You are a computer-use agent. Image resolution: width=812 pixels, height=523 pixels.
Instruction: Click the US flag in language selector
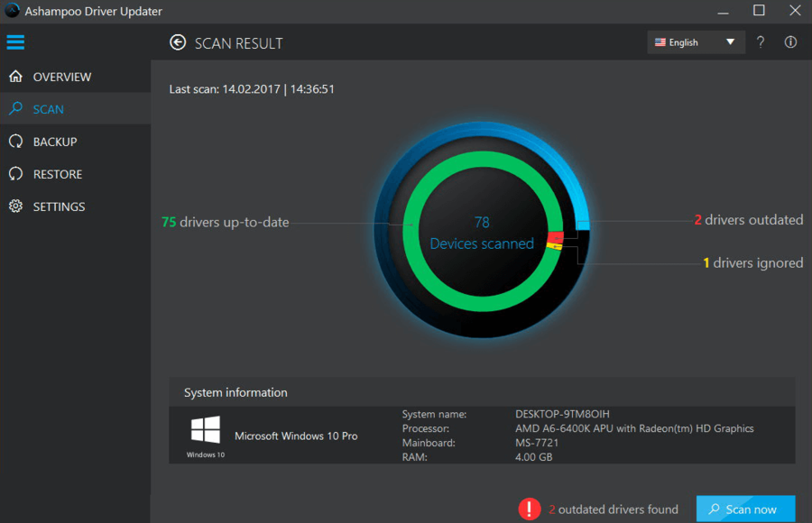pyautogui.click(x=660, y=42)
